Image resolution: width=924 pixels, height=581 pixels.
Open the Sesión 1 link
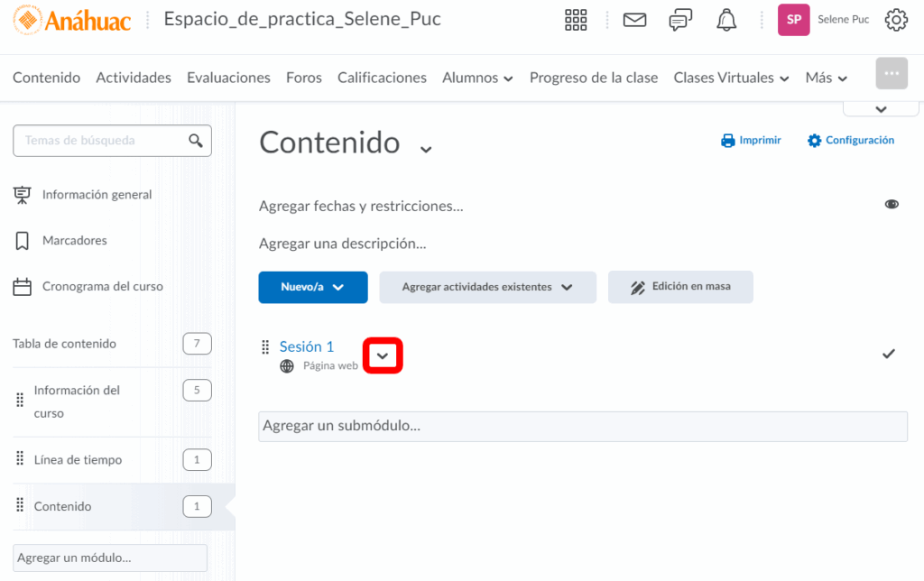(x=307, y=346)
